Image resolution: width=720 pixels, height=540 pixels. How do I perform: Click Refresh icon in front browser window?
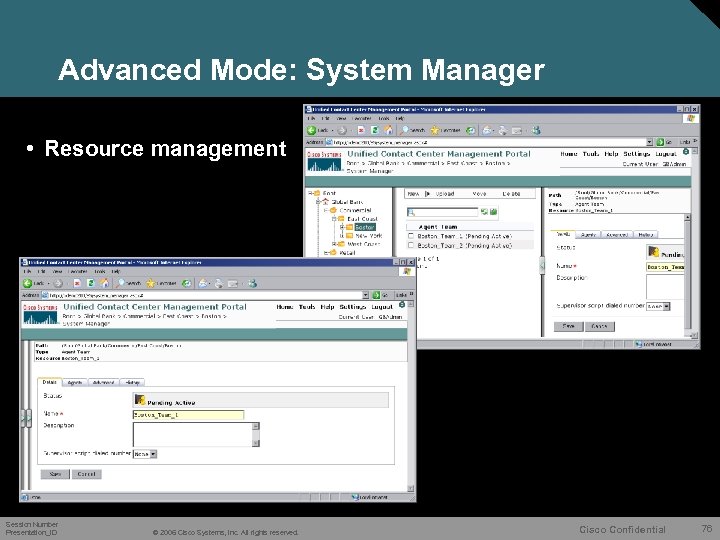91,283
